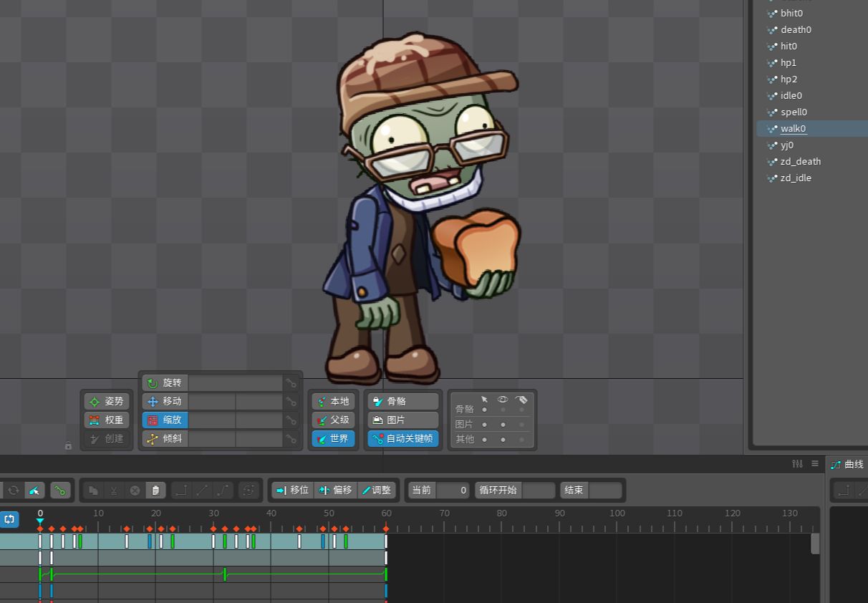The image size is (868, 603).
Task: Toggle 图片 selectable dot under cursor column
Action: [x=485, y=425]
